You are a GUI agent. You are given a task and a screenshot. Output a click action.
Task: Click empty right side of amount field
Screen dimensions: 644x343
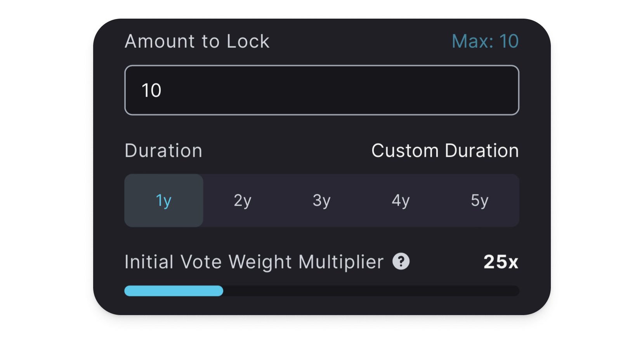pos(427,90)
